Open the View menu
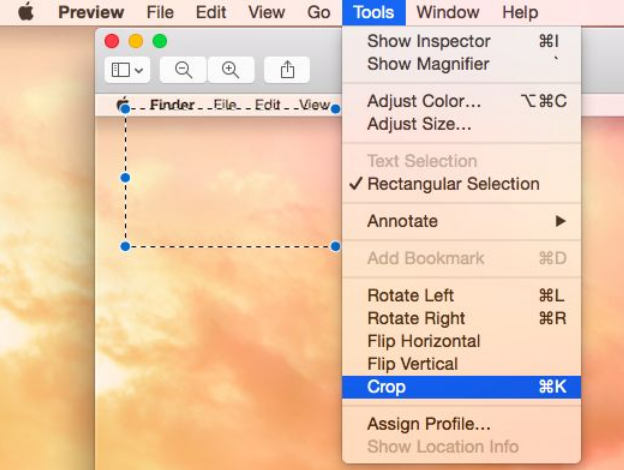 [266, 12]
